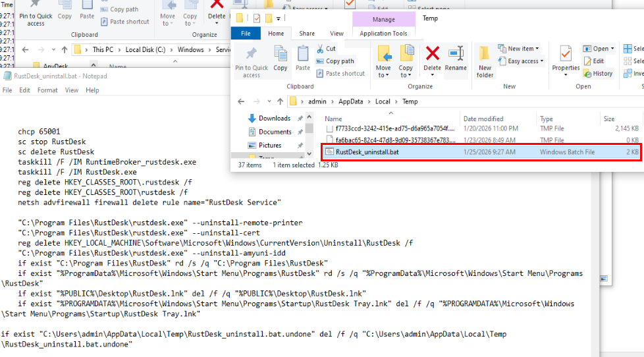Click This PC breadcrumb in background Explorer

pyautogui.click(x=103, y=49)
